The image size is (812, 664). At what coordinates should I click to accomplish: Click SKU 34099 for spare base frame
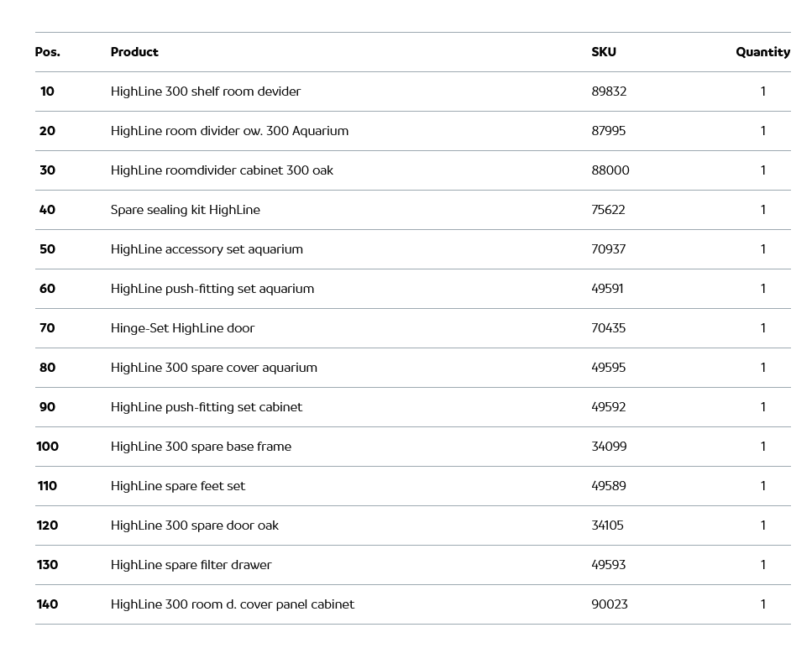pos(609,447)
